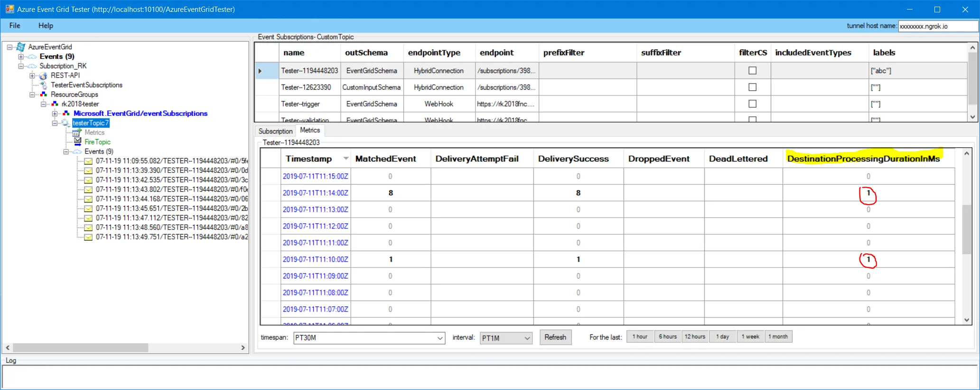Click the globe icon beside REST-API
Image resolution: width=980 pixels, height=390 pixels.
(x=43, y=76)
